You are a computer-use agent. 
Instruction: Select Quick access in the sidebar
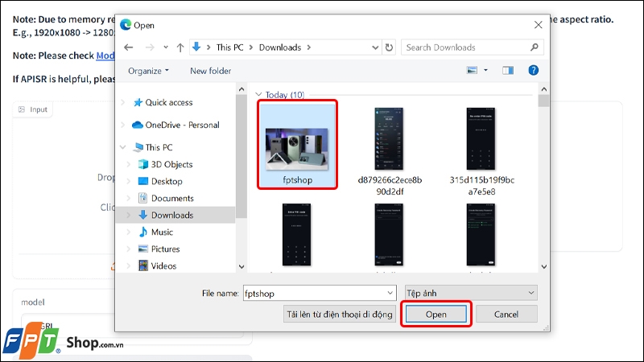click(x=169, y=103)
